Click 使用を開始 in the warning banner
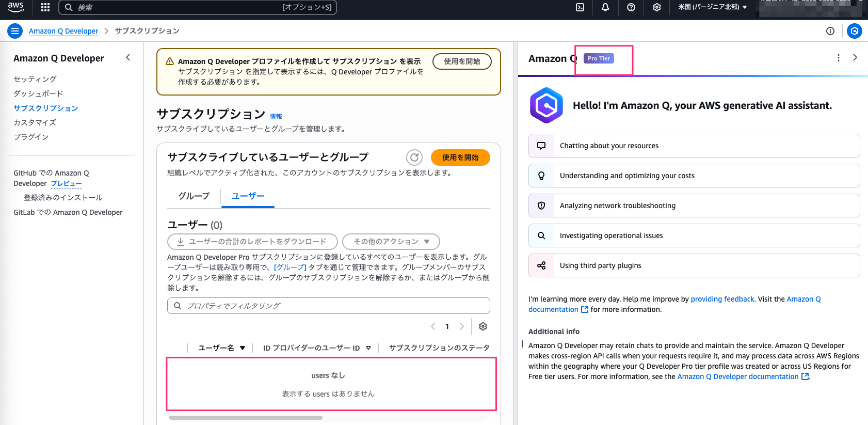This screenshot has width=868, height=425. 462,61
